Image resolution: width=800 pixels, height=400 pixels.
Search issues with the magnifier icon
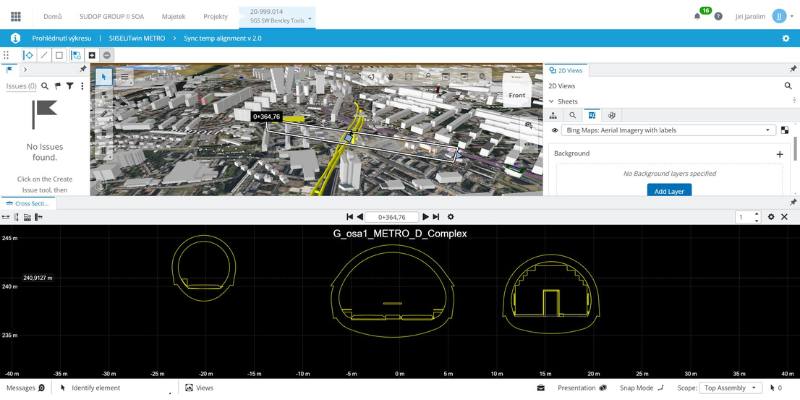click(43, 86)
